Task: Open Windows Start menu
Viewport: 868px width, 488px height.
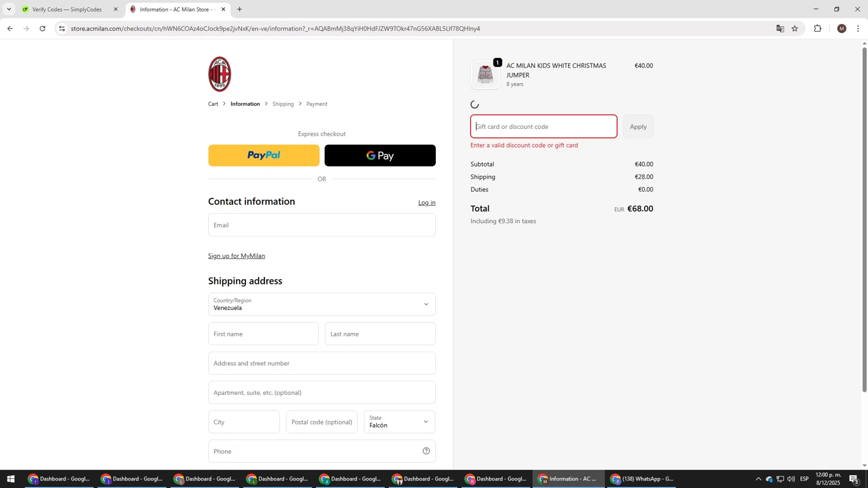Action: click(x=10, y=479)
